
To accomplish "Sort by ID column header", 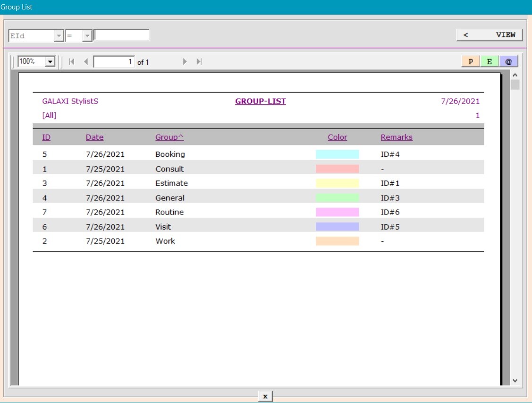I will coord(46,137).
